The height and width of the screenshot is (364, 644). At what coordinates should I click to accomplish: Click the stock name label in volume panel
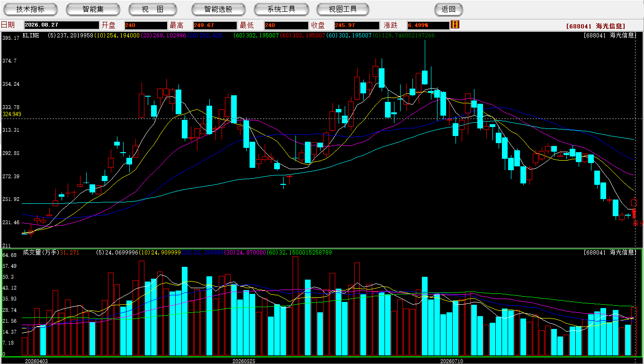[610, 252]
